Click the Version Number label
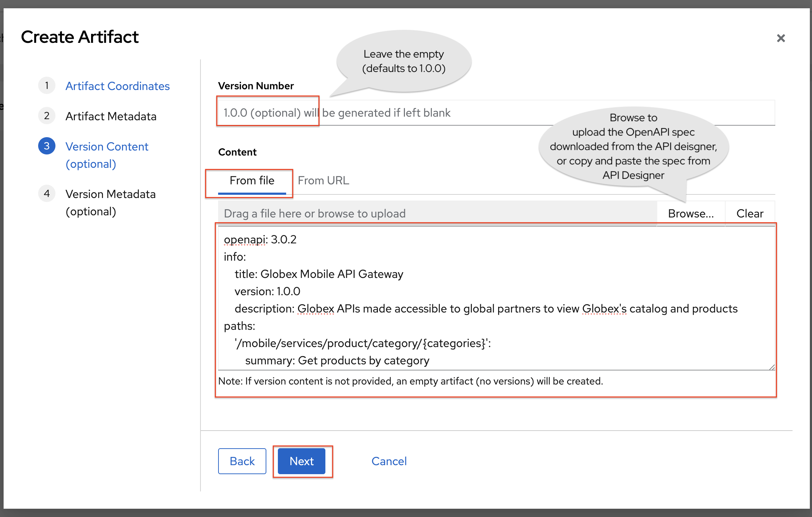 256,86
